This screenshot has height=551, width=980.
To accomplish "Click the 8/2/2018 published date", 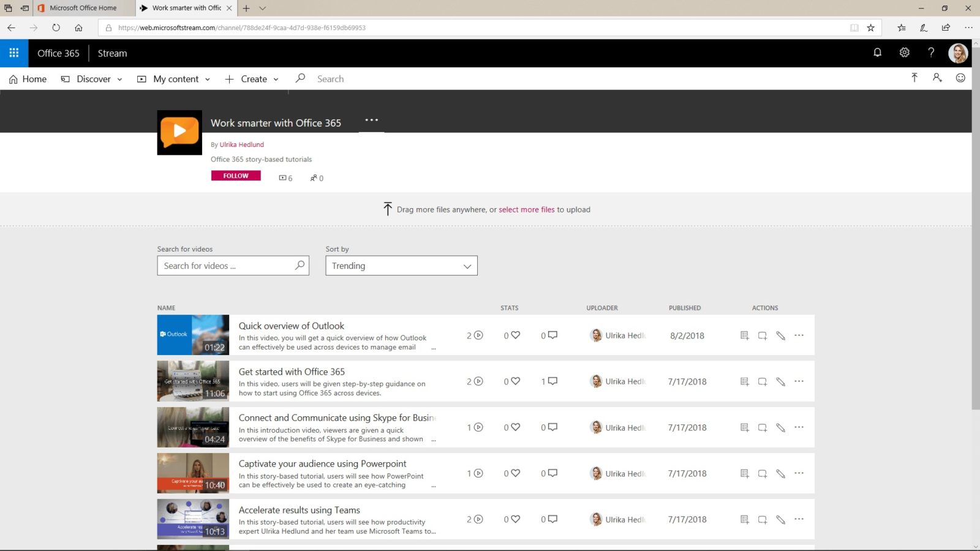I will point(687,335).
